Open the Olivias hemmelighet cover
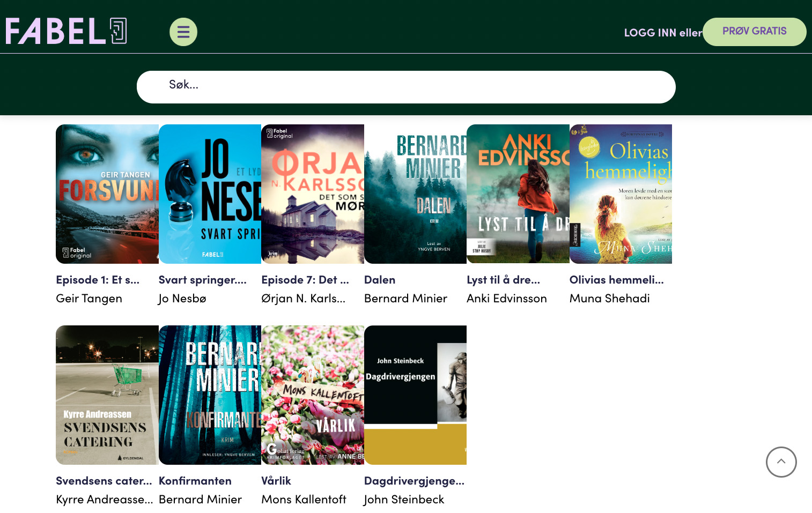 [621, 194]
